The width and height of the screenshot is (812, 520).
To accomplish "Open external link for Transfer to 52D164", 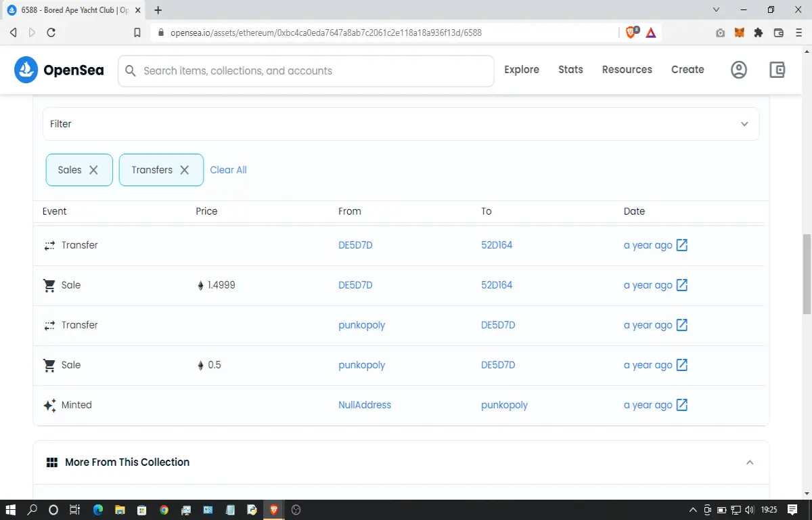I will (x=682, y=245).
